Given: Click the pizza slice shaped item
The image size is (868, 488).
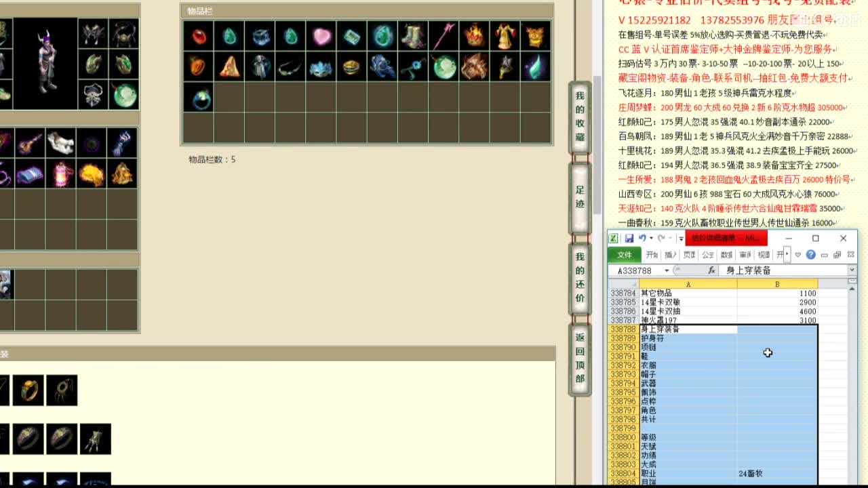Looking at the screenshot, I should [229, 66].
